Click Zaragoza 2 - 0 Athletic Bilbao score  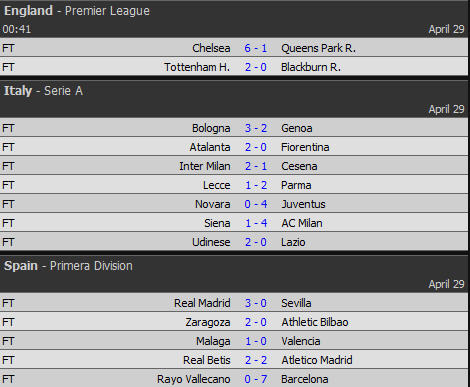[x=256, y=322]
